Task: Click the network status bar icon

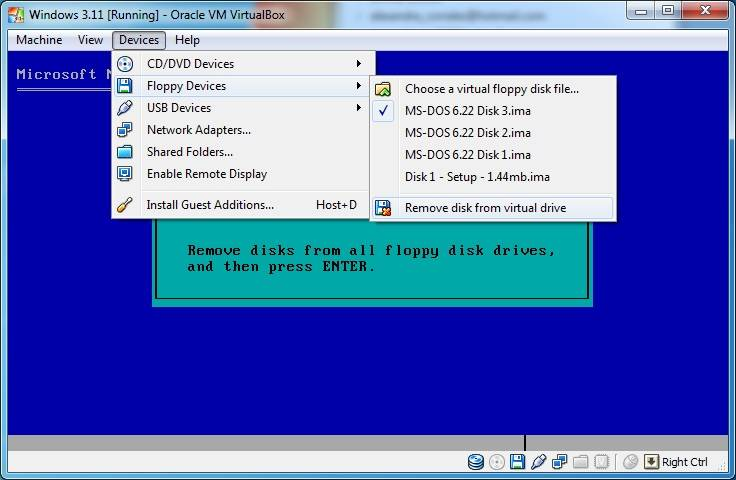Action: coord(559,462)
